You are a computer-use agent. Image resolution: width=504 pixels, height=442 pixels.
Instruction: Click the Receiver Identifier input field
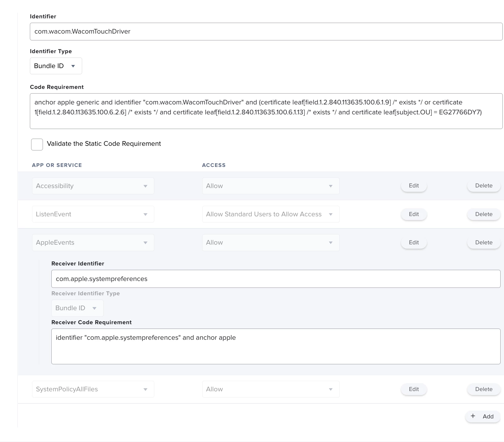(276, 279)
